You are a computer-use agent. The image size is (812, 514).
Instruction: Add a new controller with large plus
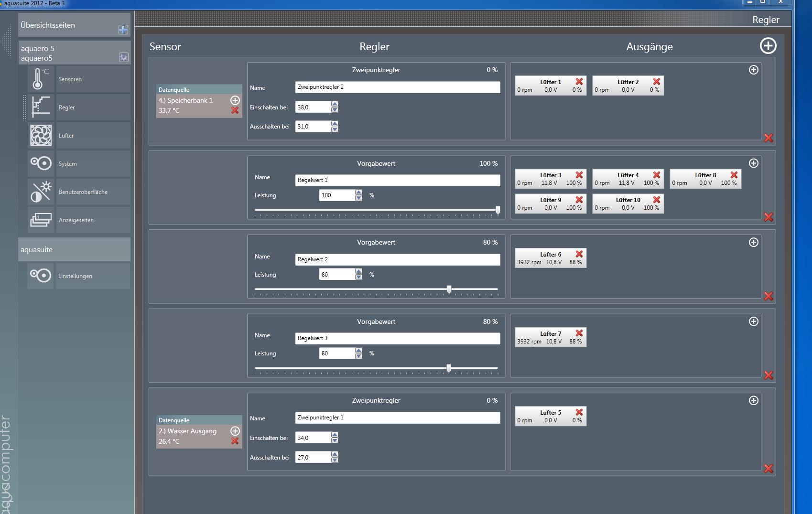click(x=768, y=46)
